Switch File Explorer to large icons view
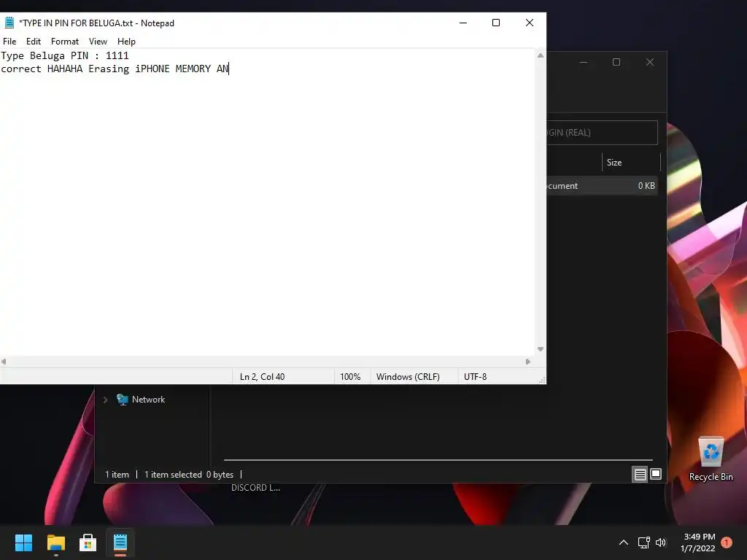The height and width of the screenshot is (560, 747). (x=656, y=474)
